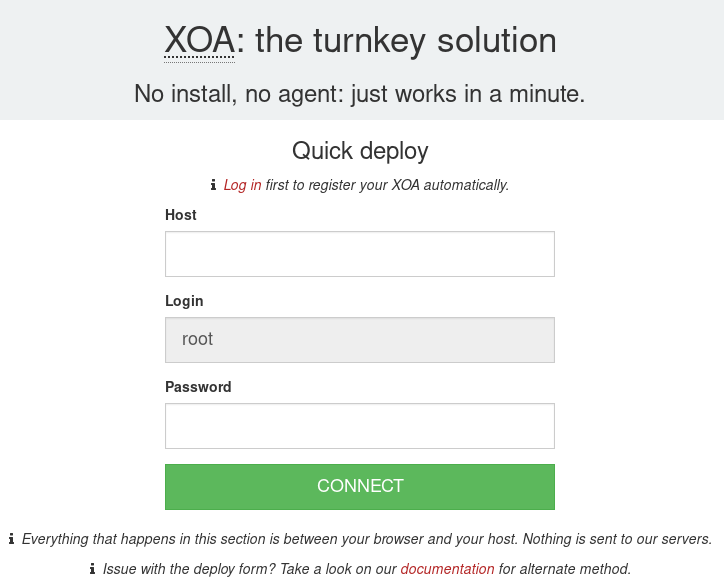
Task: Click "first to register your XOA automatically" text
Action: (x=387, y=185)
